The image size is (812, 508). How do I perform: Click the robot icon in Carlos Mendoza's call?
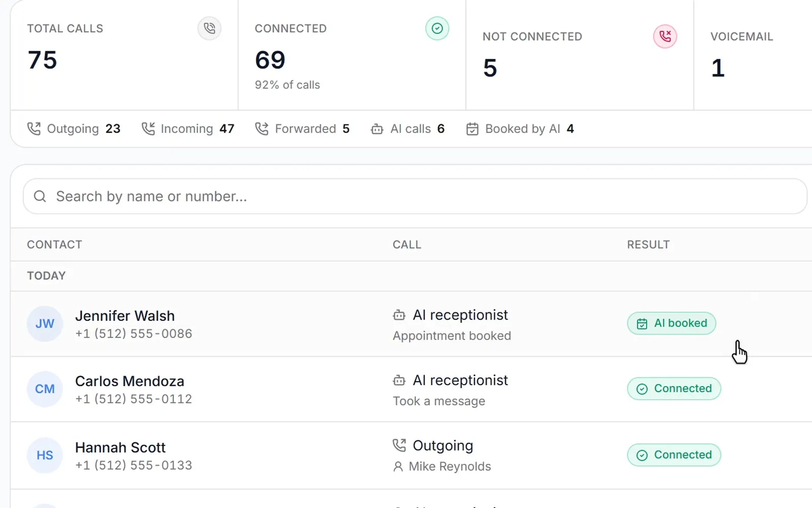399,380
